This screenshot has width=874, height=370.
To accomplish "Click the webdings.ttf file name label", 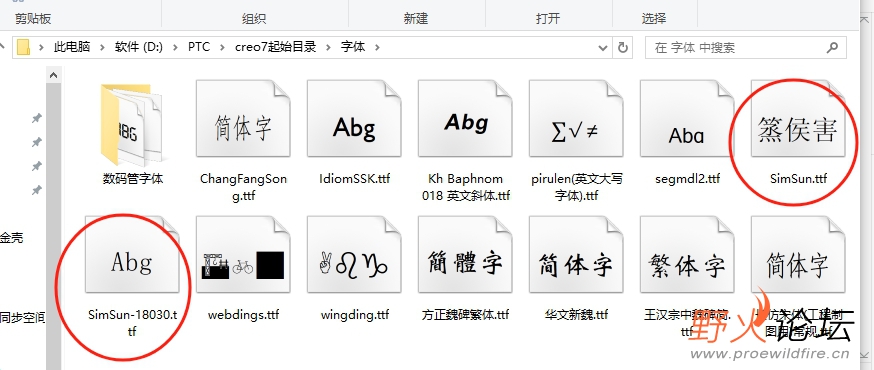I will click(244, 315).
